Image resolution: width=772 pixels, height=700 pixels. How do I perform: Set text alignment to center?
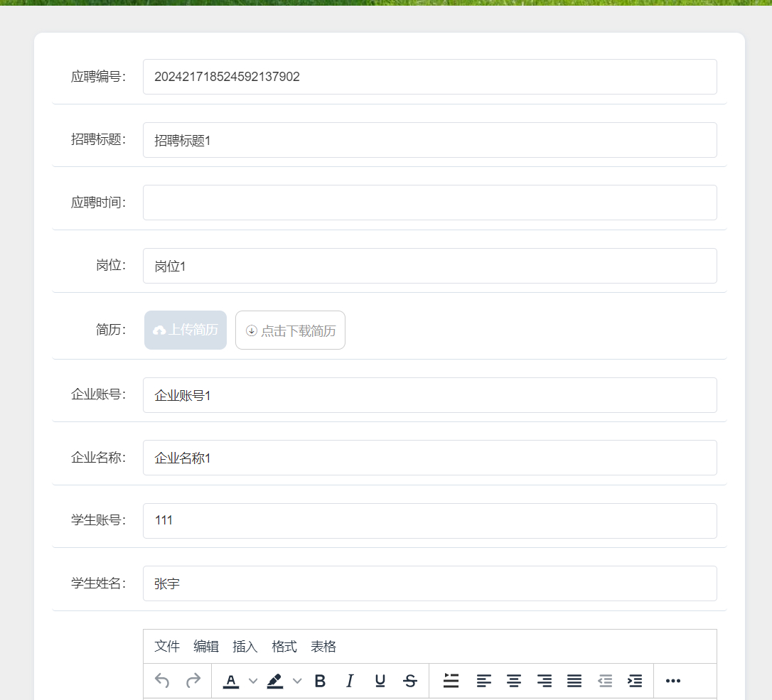[513, 680]
